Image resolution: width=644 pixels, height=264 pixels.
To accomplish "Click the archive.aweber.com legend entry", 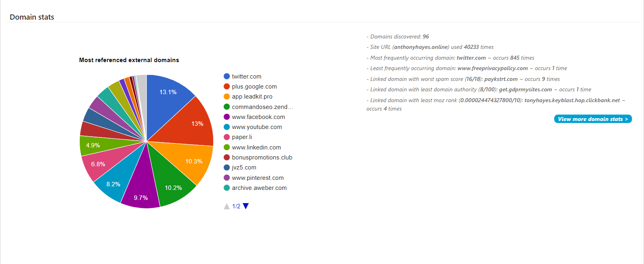I will (255, 188).
